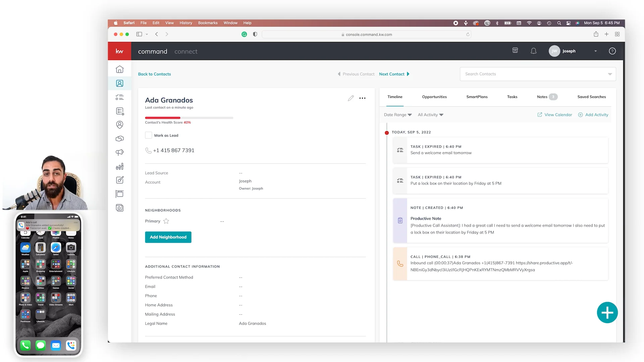Open the Reports chart icon in the sidebar
Viewport: 644px width, 362px height.
[x=120, y=167]
